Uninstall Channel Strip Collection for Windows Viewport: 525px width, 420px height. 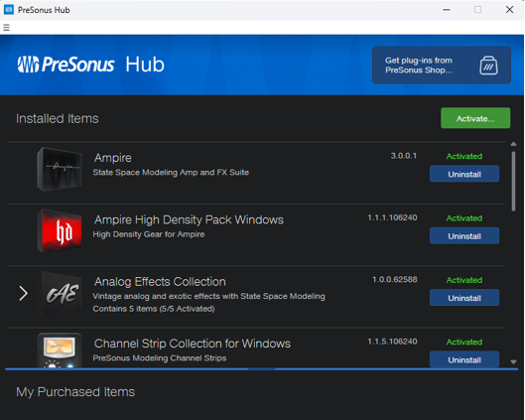point(464,359)
